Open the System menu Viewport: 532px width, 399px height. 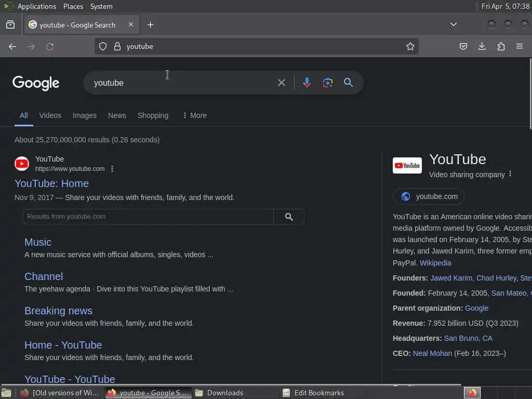click(101, 6)
